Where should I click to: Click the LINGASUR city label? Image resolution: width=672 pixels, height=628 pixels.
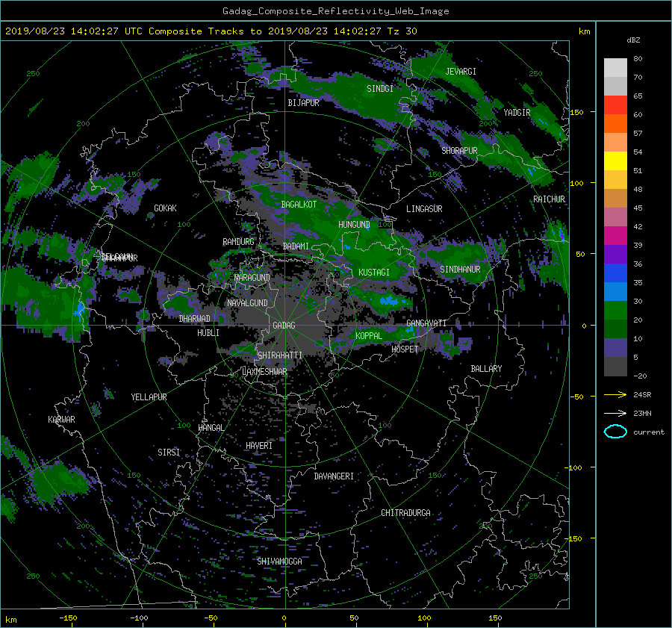click(x=424, y=209)
